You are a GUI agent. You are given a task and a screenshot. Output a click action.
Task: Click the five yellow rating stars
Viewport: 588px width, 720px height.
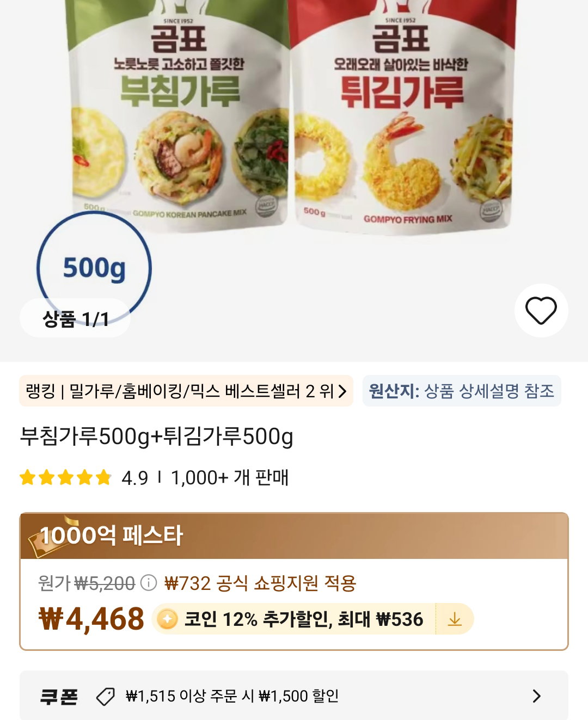click(x=65, y=478)
